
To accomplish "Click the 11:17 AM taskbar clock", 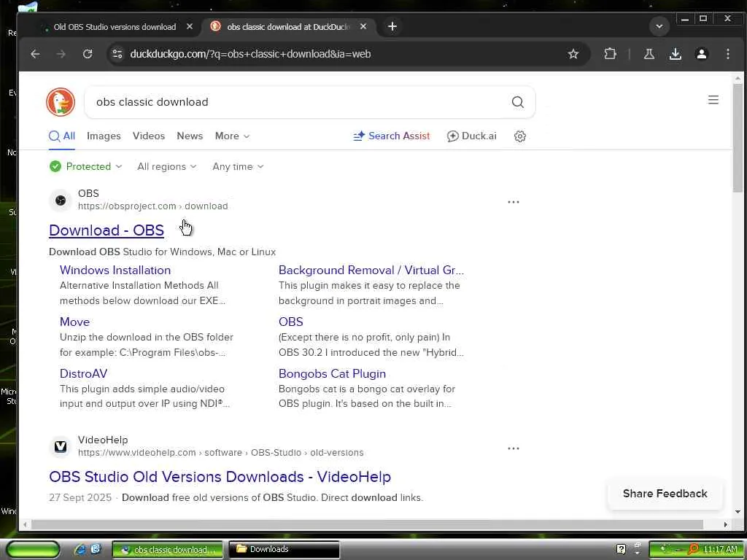I will [720, 550].
